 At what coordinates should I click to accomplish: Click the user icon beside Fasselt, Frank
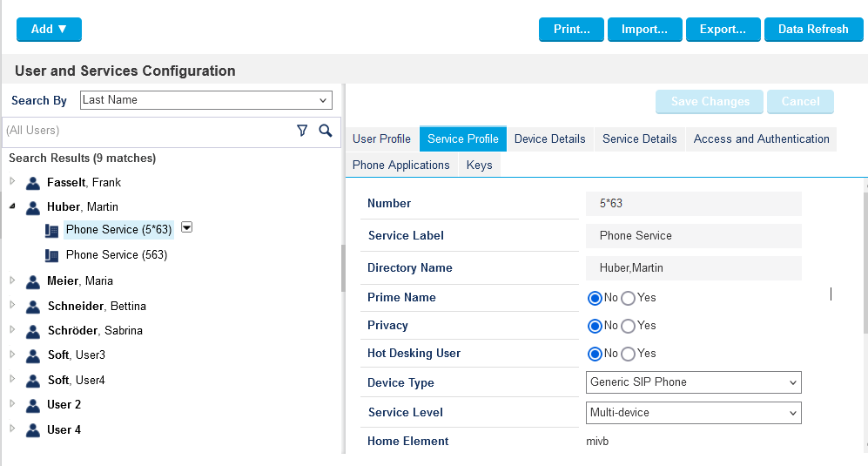pyautogui.click(x=33, y=183)
